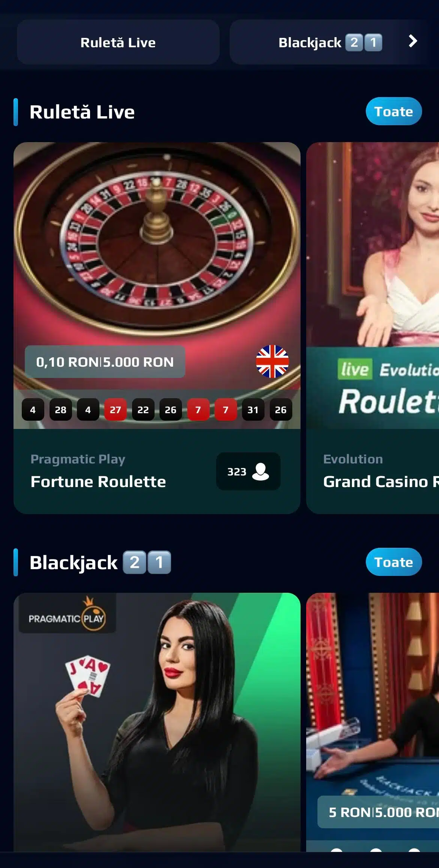The width and height of the screenshot is (439, 868).
Task: Show all Ruletă Live games via Toate
Action: click(394, 111)
